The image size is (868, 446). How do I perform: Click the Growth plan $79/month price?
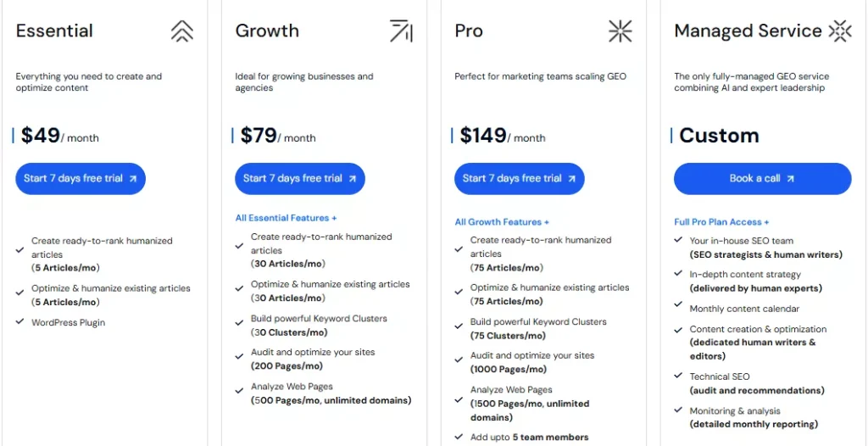[x=278, y=136]
